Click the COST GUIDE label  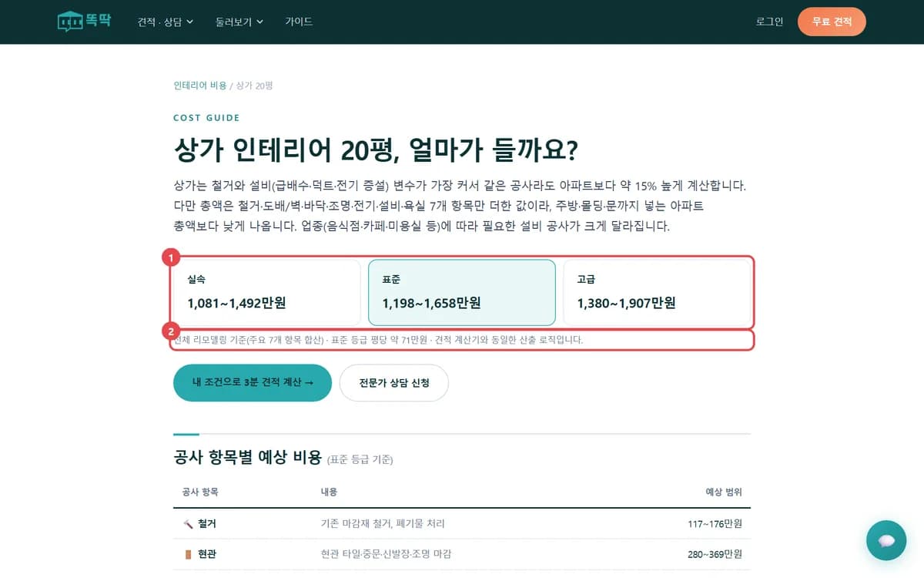(207, 118)
